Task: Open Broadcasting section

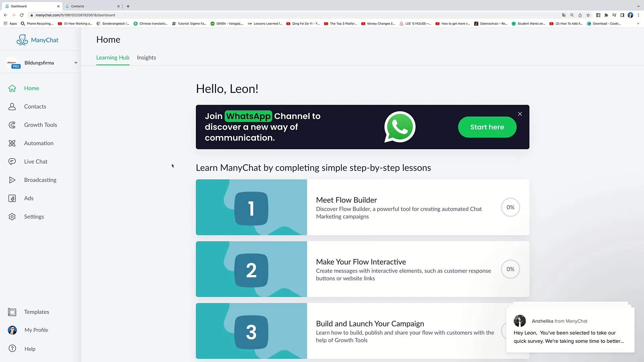Action: pos(40,179)
